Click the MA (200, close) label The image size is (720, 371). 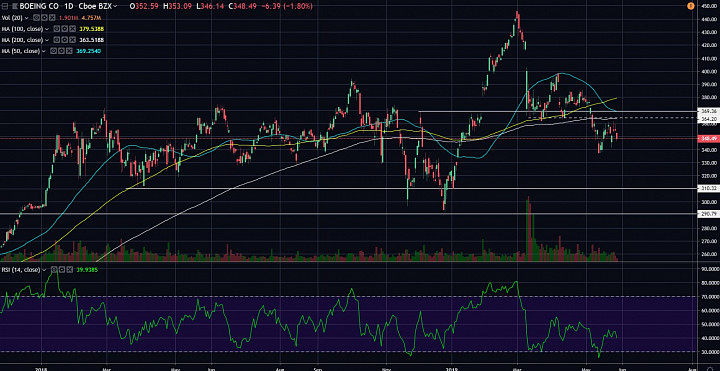(x=22, y=40)
